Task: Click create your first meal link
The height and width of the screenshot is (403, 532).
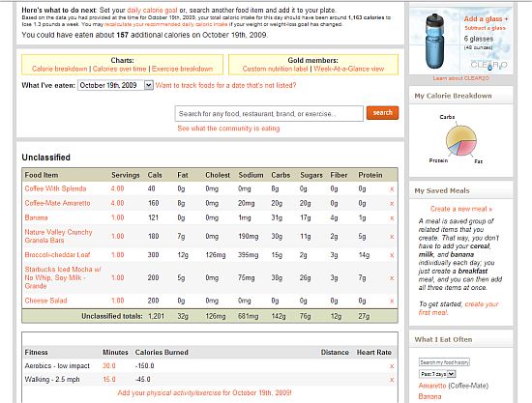Action: [458, 308]
